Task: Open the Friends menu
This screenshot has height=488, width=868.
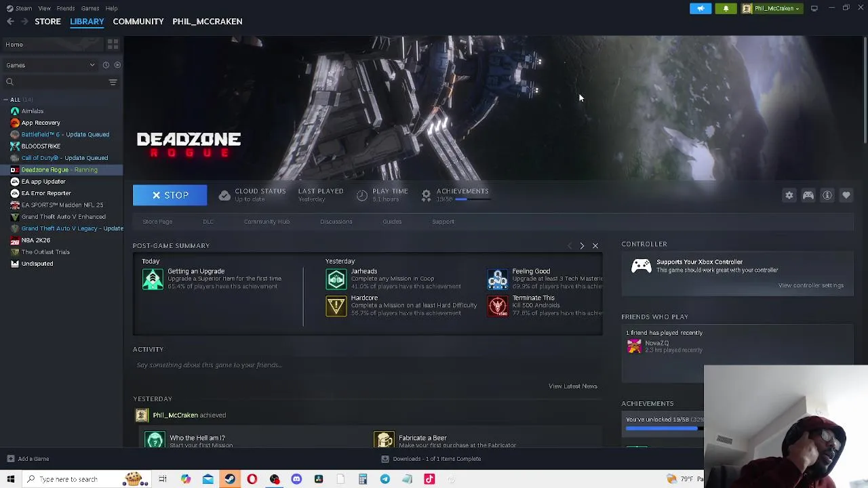Action: 66,8
